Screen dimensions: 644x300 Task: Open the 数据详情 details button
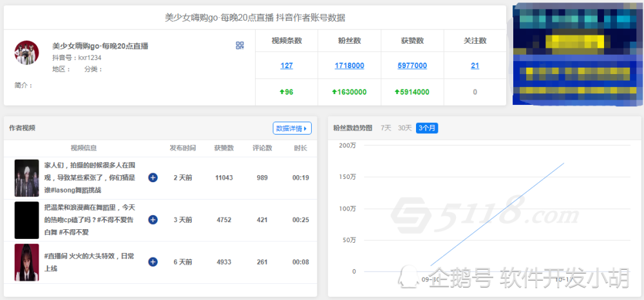[x=292, y=129]
